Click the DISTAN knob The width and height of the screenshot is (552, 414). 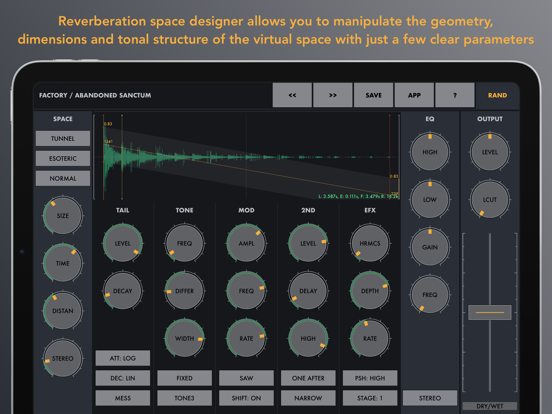point(63,310)
